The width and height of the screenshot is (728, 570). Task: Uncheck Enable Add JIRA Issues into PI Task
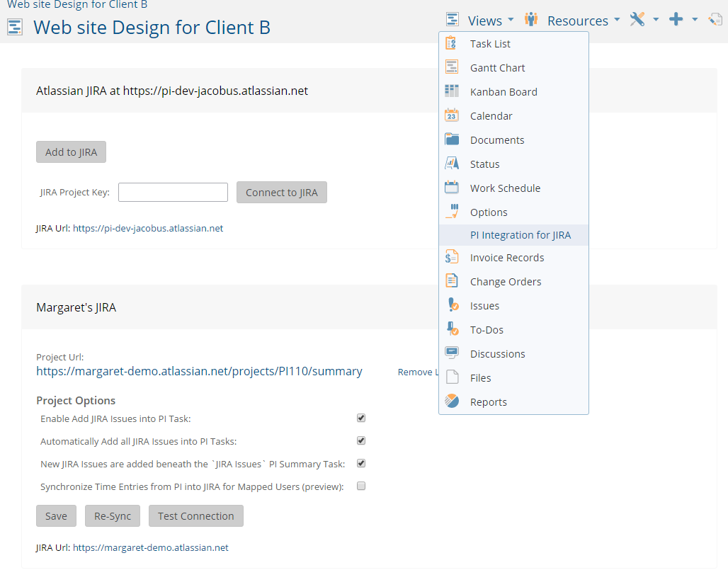point(361,418)
